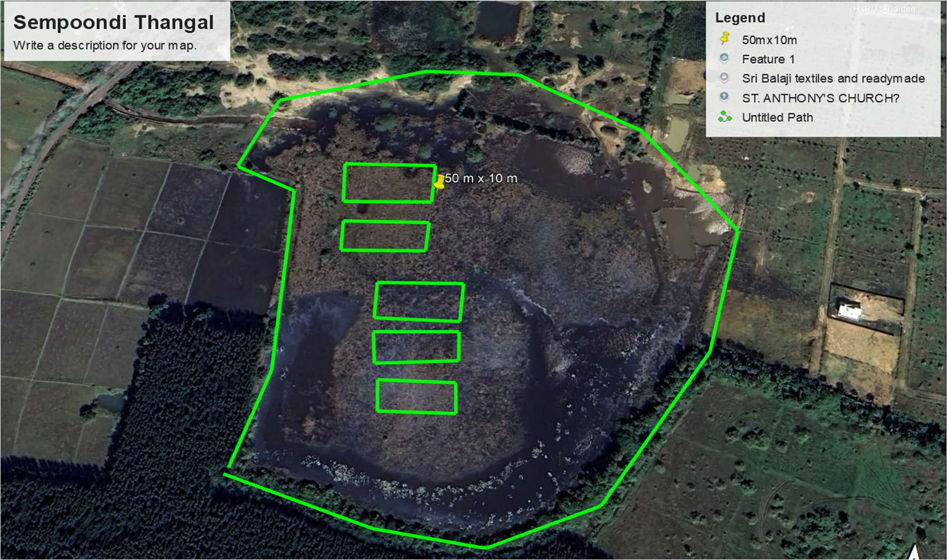Viewport: 947px width, 560px height.
Task: Select 'Sri Balaji textiles and readymade' legend entry
Action: (833, 78)
